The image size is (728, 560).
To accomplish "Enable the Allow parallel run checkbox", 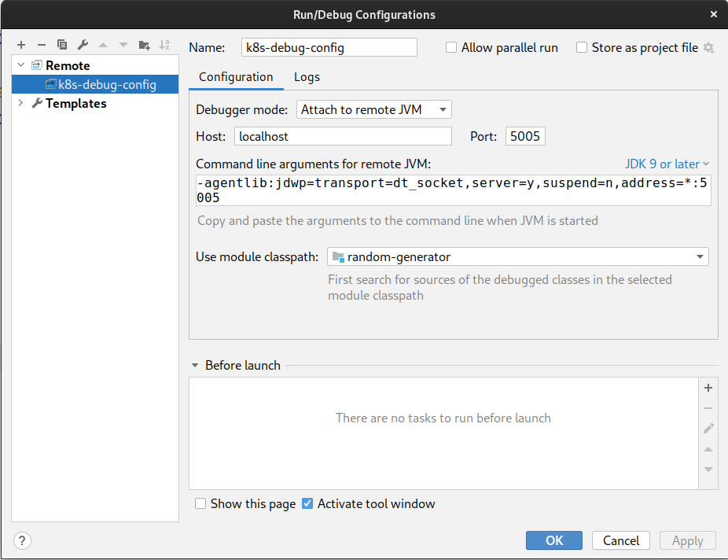I will click(451, 47).
